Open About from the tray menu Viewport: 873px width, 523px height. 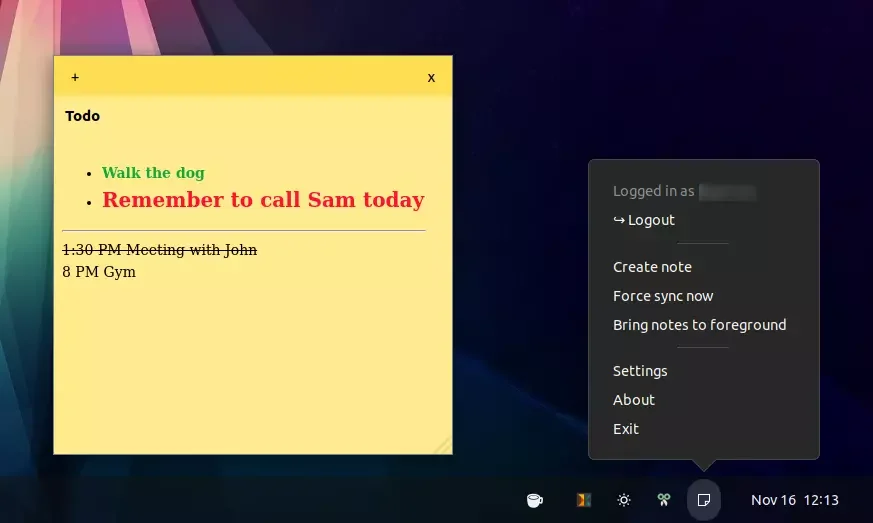pyautogui.click(x=634, y=400)
